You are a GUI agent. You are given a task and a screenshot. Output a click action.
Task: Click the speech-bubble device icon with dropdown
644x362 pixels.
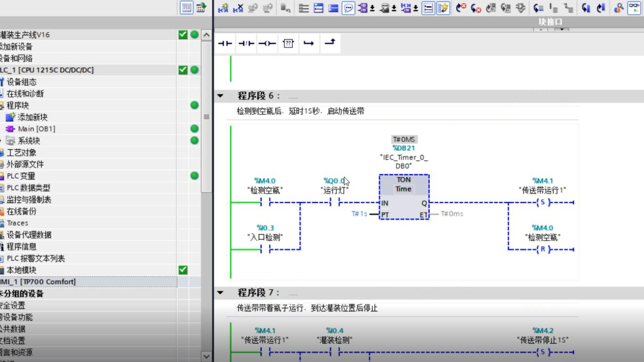pos(384,8)
